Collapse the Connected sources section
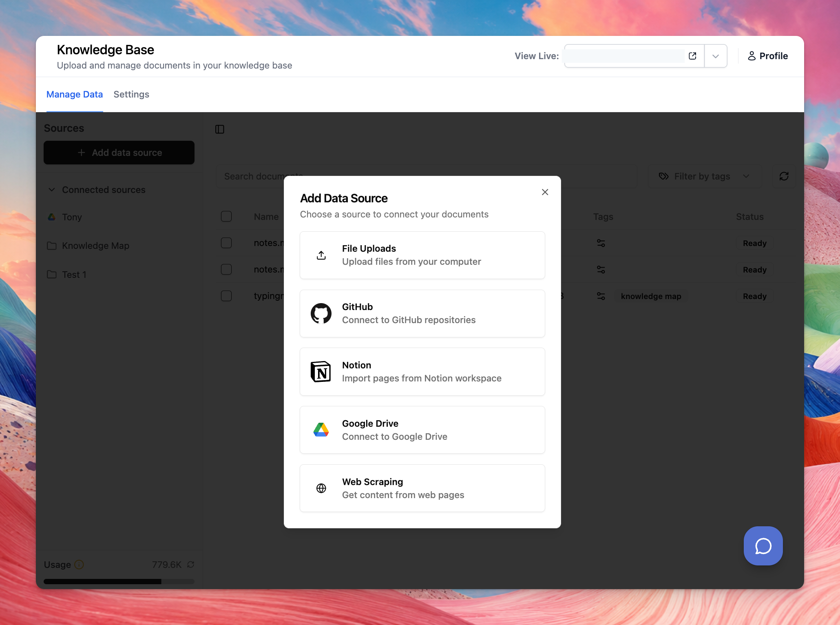Viewport: 840px width, 625px height. point(97,190)
